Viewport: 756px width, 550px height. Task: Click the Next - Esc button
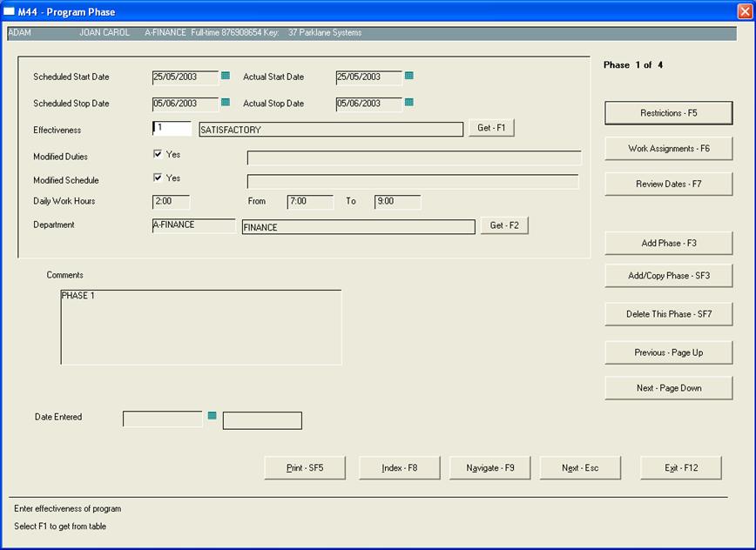pyautogui.click(x=580, y=468)
